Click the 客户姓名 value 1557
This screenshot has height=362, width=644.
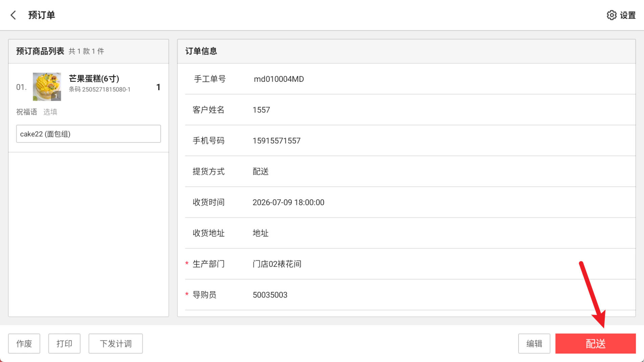[261, 110]
